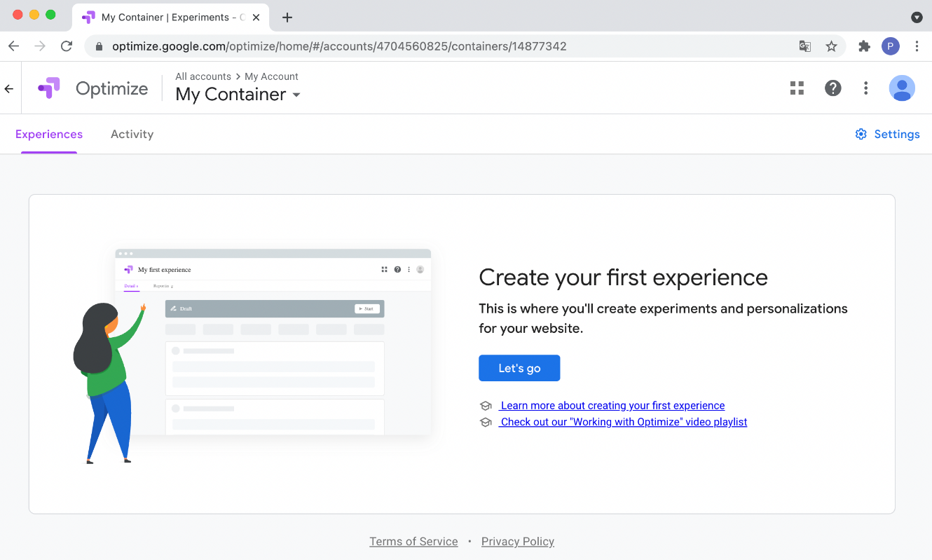This screenshot has width=932, height=560.
Task: Open the Google apps grid icon
Action: (x=797, y=88)
